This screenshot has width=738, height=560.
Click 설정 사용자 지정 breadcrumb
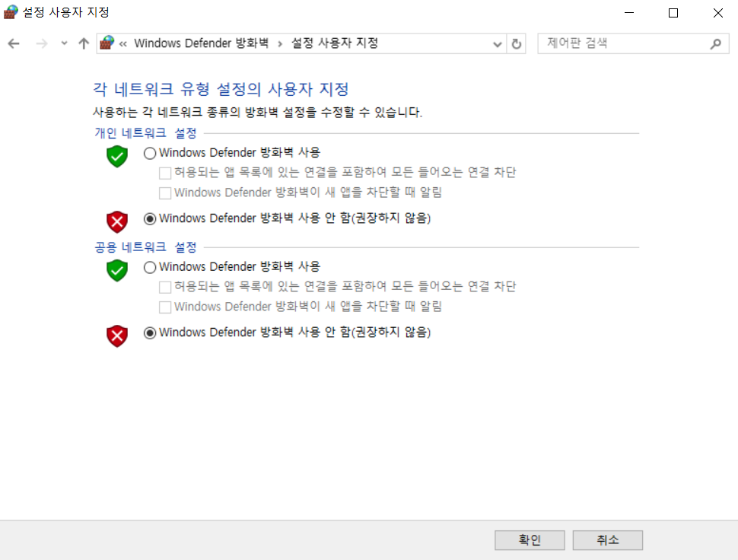click(335, 43)
